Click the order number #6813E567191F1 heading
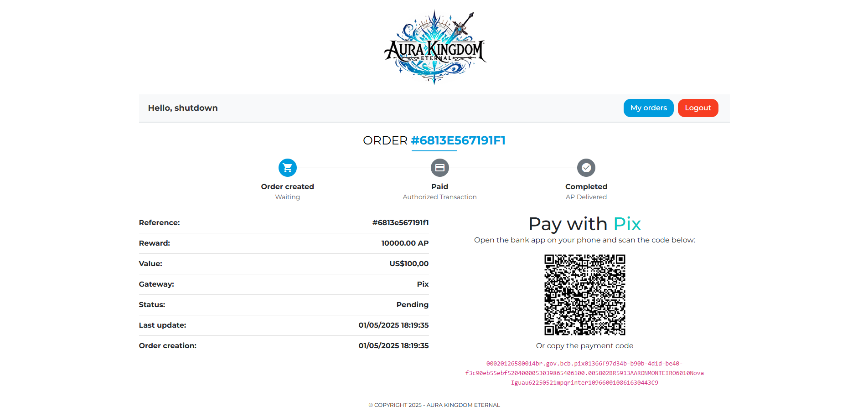This screenshot has height=417, width=868. coord(458,140)
